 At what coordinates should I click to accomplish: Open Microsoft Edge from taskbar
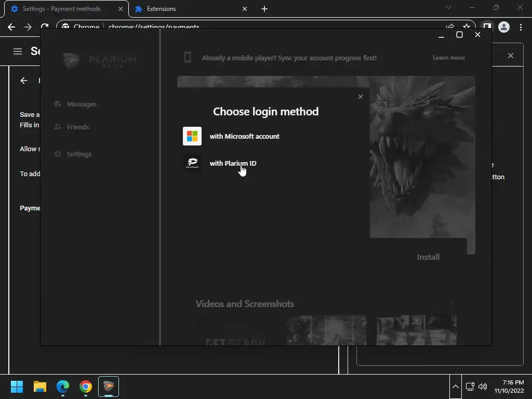tap(63, 387)
